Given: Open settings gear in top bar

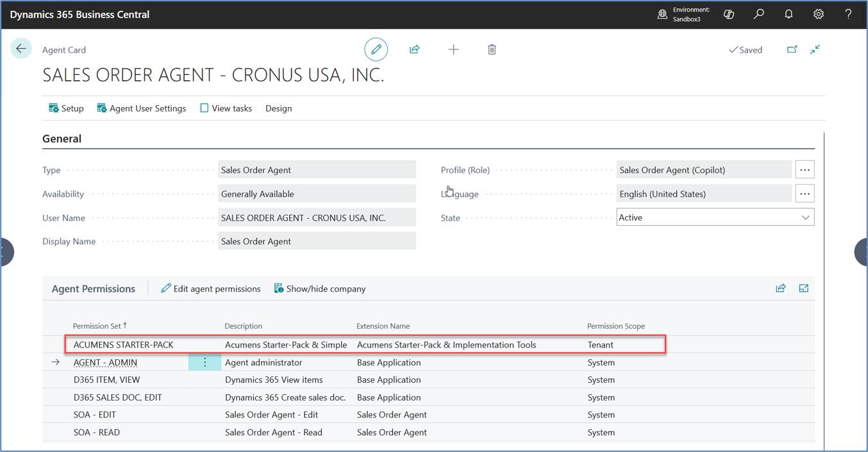Looking at the screenshot, I should [819, 14].
